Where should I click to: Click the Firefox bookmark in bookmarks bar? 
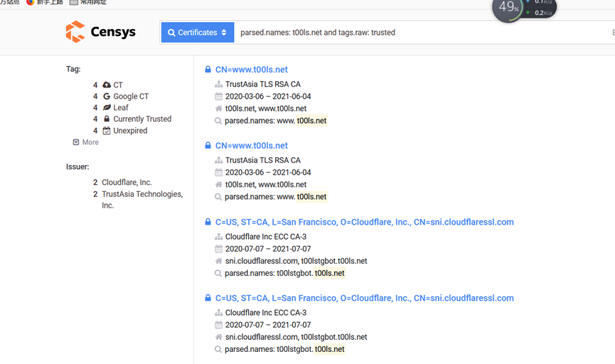(x=44, y=2)
